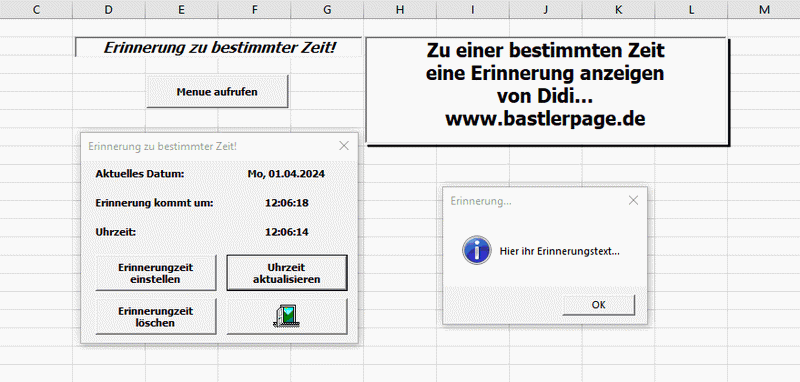Select column D header
800x382 pixels.
(x=109, y=9)
